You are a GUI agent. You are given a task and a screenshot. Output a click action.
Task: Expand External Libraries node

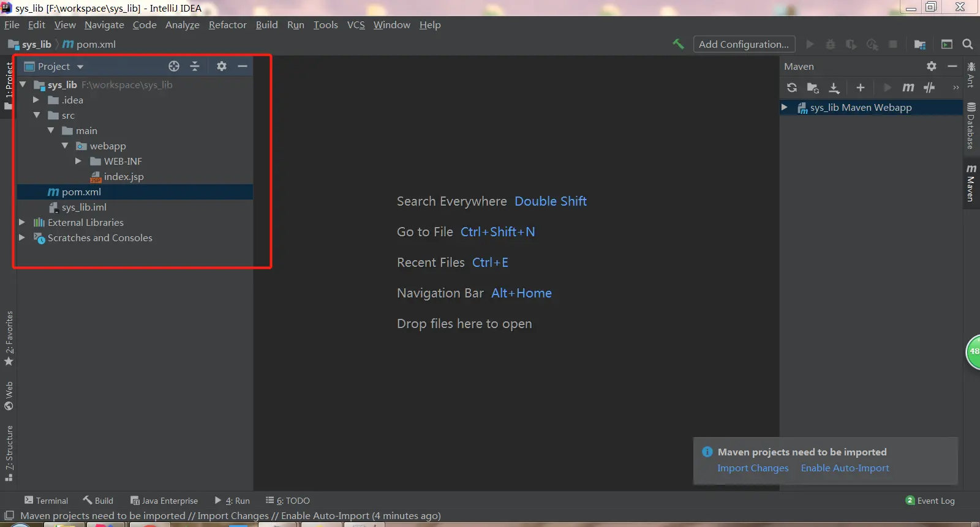point(22,222)
